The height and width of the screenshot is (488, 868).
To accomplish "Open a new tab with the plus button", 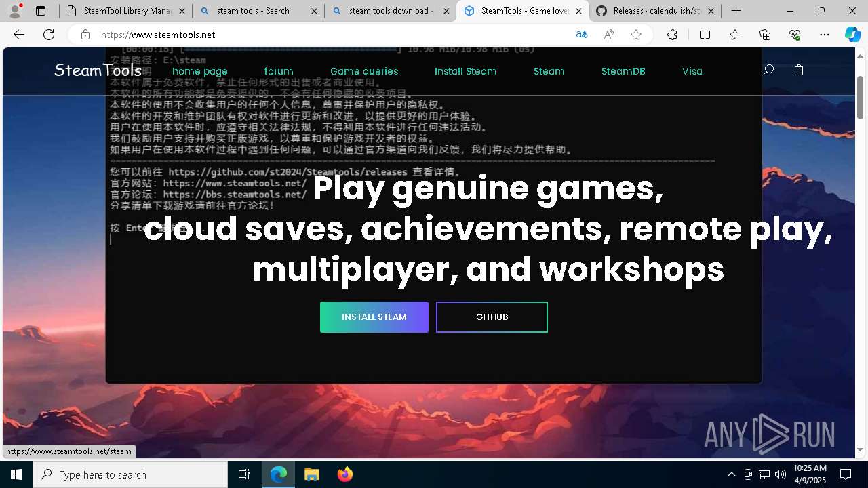I will [736, 11].
